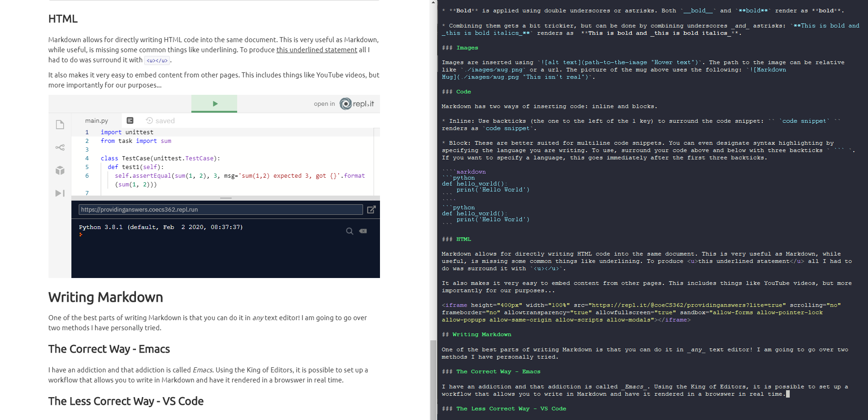Viewport: 868px width, 420px height.
Task: Click '### Images' heading in source editor
Action: [460, 48]
